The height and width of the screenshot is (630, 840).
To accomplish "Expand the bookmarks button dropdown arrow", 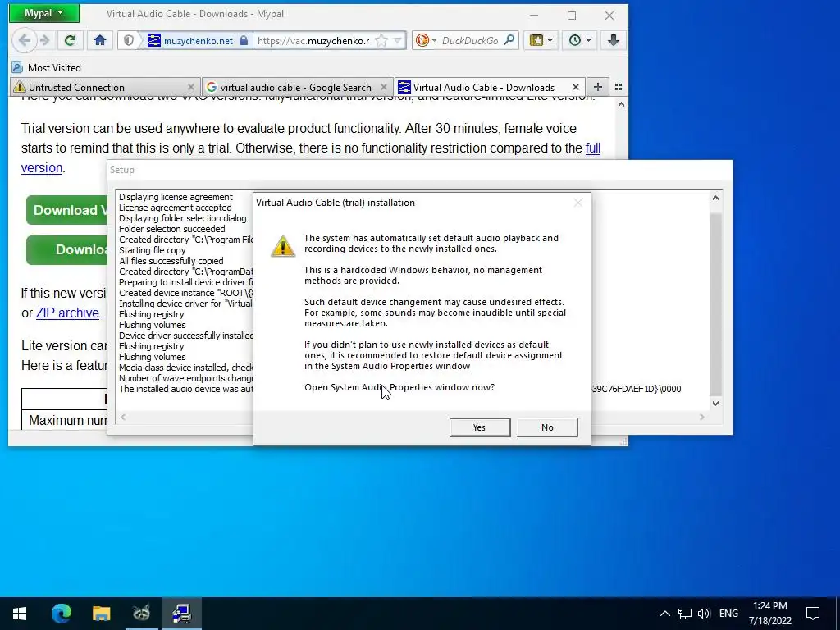I will pos(550,40).
